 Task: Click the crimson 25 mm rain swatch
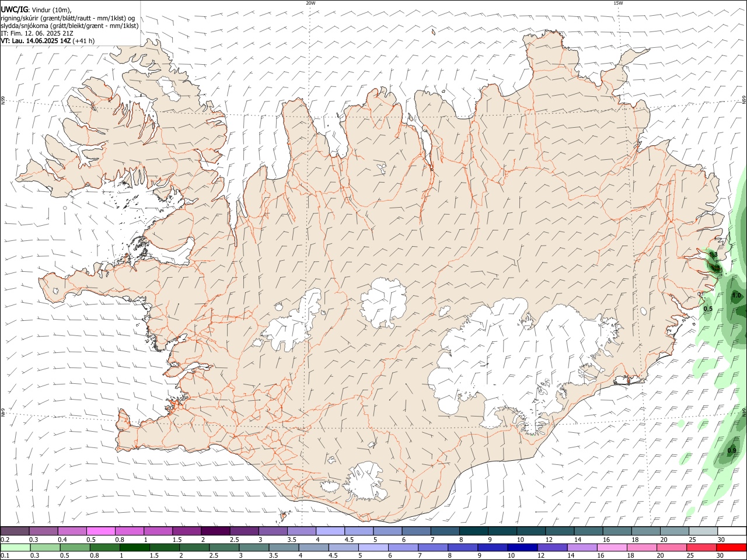[701, 547]
